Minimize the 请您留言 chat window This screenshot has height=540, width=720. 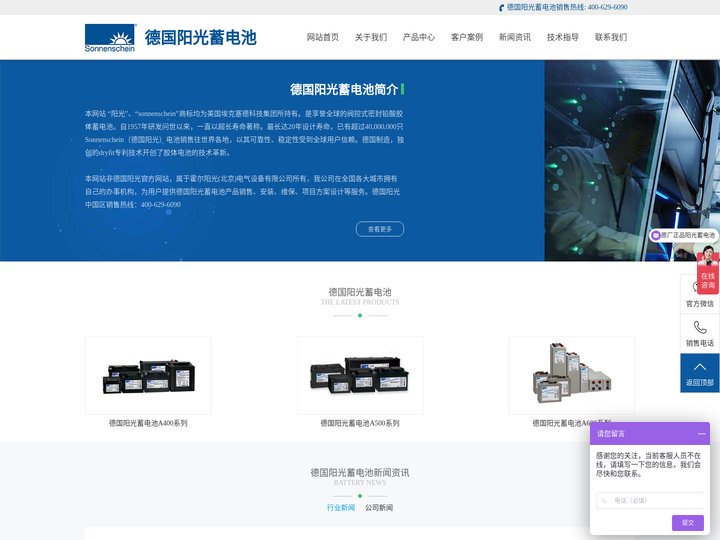(x=701, y=433)
